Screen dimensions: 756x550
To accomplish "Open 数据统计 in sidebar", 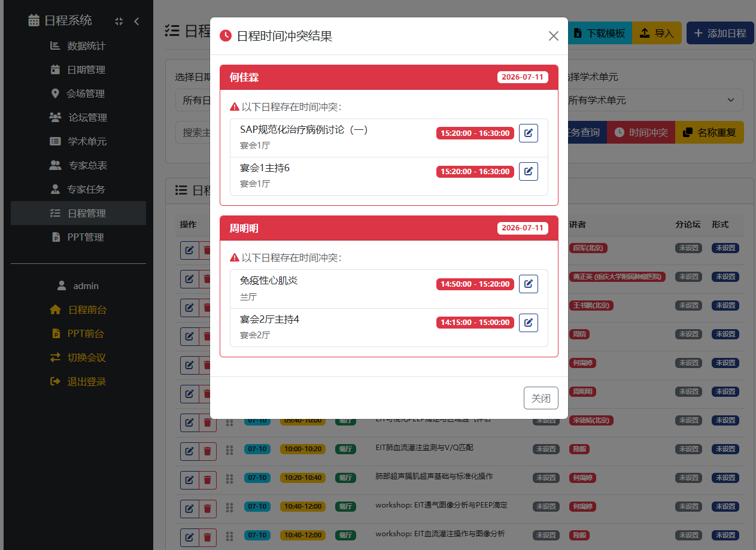I will pyautogui.click(x=78, y=45).
